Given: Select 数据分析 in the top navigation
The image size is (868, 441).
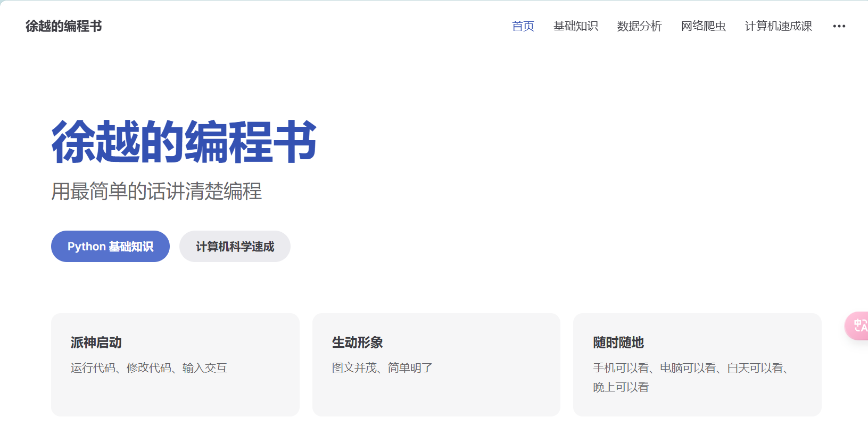Looking at the screenshot, I should 639,26.
